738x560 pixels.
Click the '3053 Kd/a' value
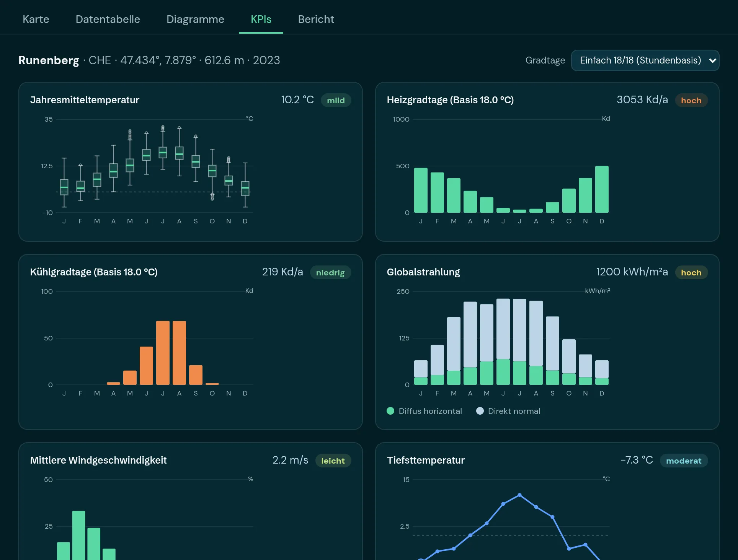click(x=642, y=100)
